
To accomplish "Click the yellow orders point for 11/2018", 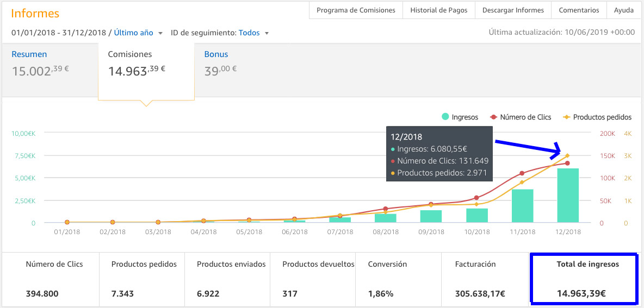I will click(522, 182).
